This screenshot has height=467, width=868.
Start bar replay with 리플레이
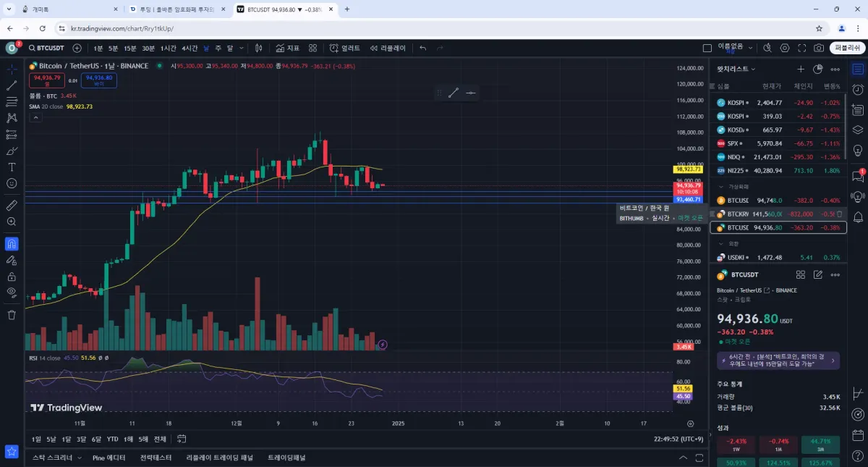click(388, 48)
